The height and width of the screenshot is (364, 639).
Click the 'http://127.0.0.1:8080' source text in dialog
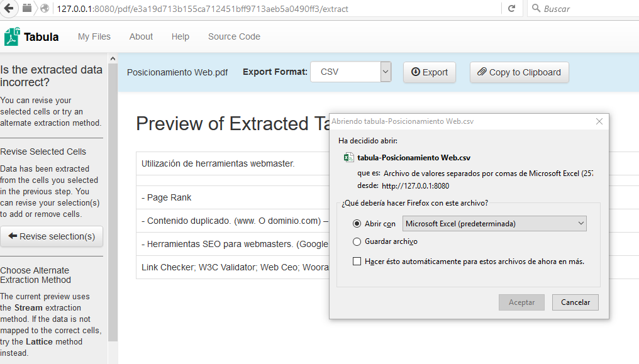415,186
